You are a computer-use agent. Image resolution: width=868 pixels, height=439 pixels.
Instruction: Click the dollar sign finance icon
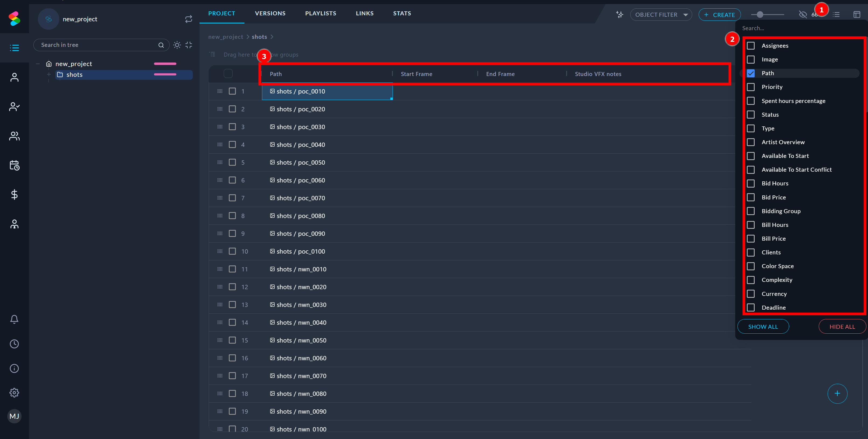click(x=14, y=195)
